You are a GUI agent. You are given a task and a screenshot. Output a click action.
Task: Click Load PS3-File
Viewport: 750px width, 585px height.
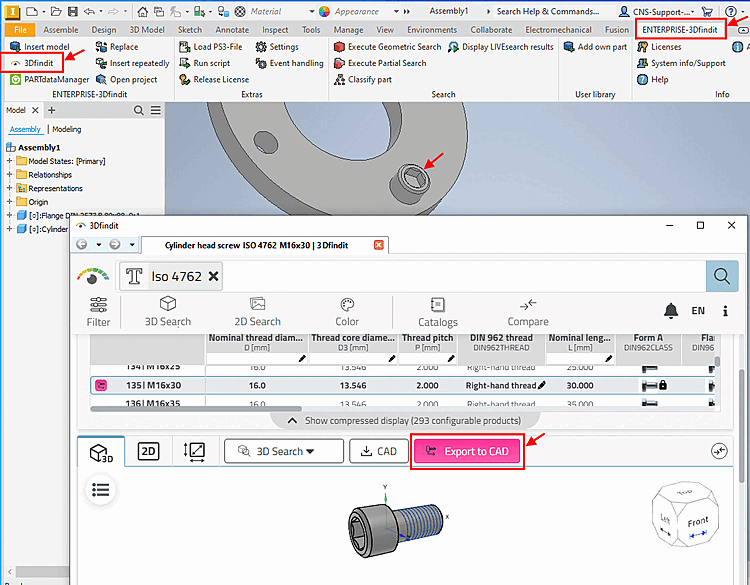pyautogui.click(x=211, y=47)
